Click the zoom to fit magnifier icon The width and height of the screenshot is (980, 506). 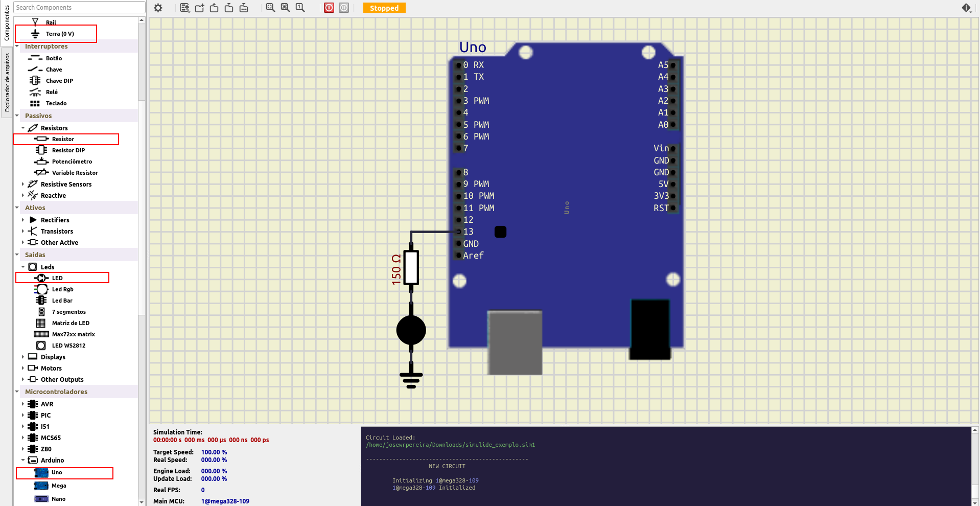tap(270, 8)
